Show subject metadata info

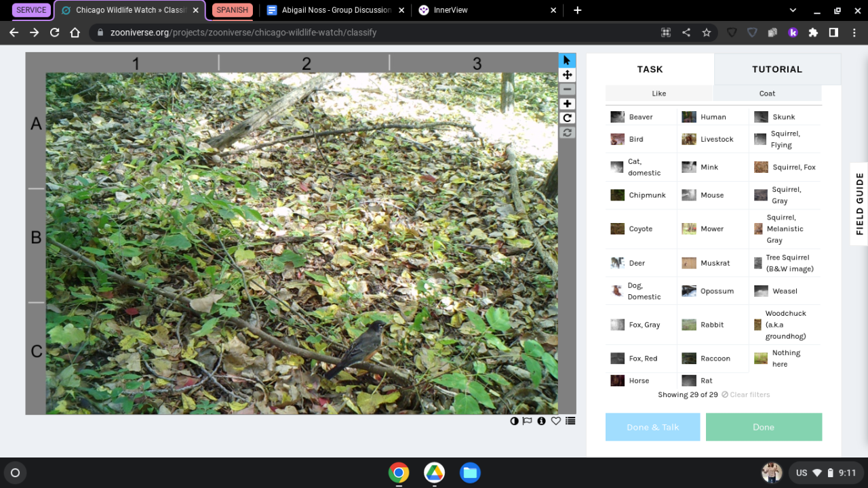pyautogui.click(x=541, y=421)
